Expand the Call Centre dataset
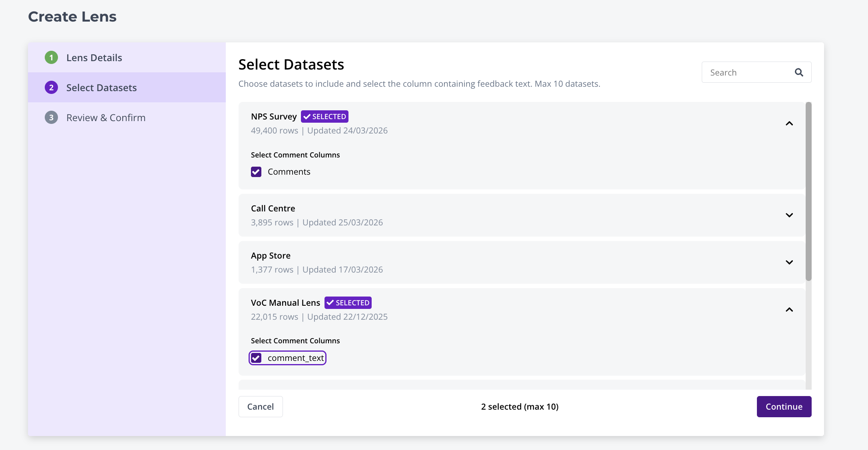The image size is (868, 450). (x=789, y=215)
